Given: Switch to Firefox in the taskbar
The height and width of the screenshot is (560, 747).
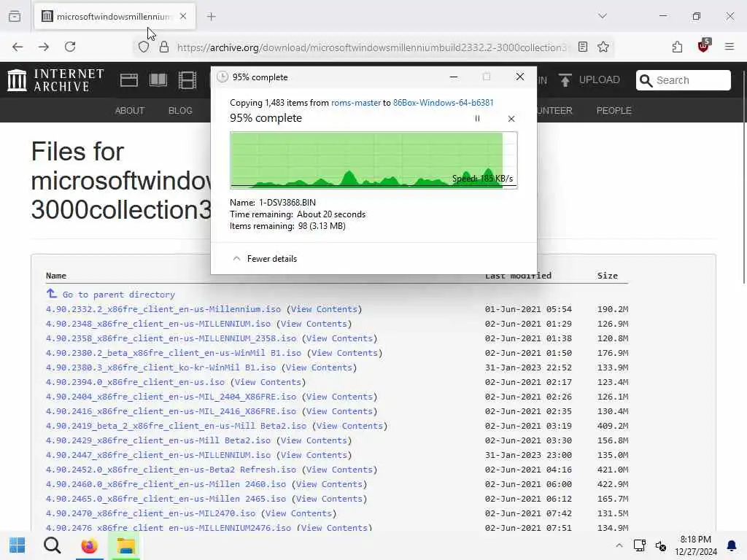Looking at the screenshot, I should 88,545.
